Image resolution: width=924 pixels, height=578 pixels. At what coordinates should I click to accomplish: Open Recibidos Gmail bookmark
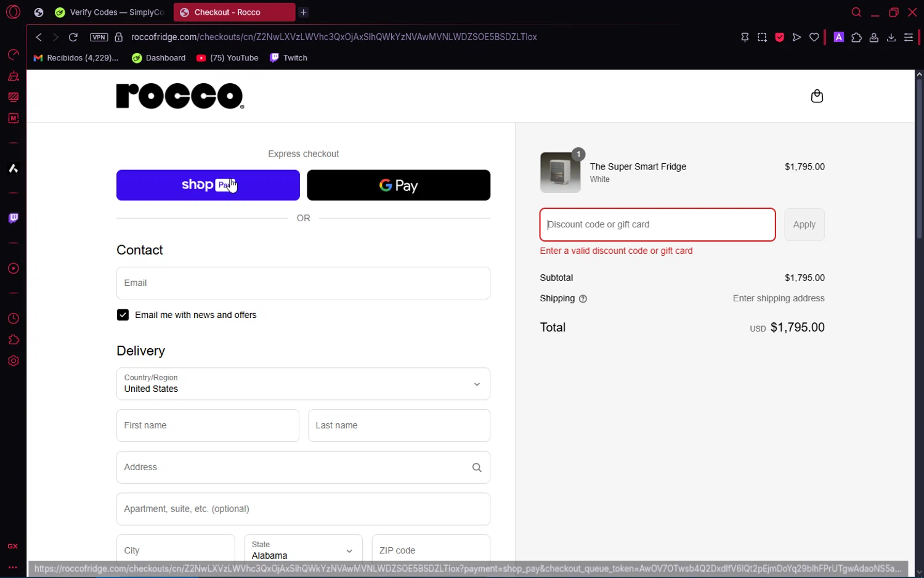click(x=76, y=58)
